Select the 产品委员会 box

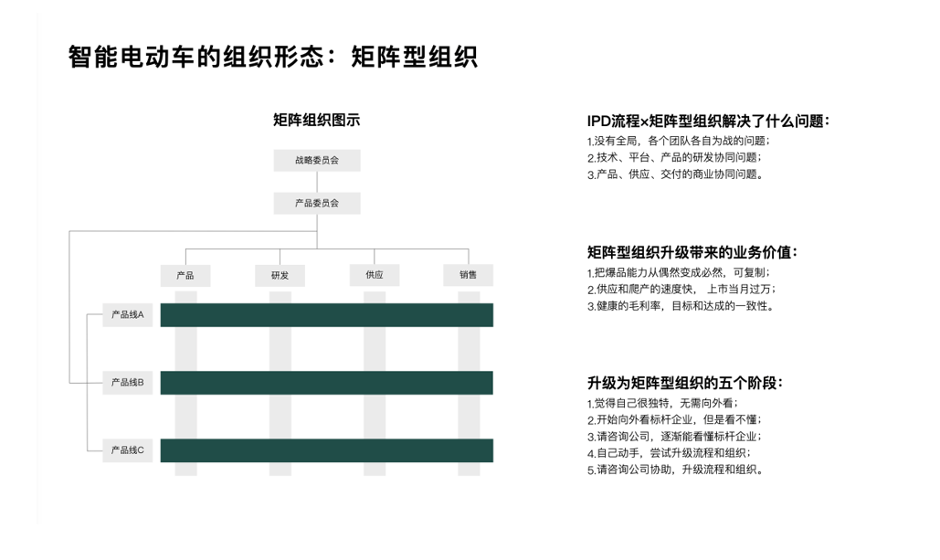coord(317,203)
